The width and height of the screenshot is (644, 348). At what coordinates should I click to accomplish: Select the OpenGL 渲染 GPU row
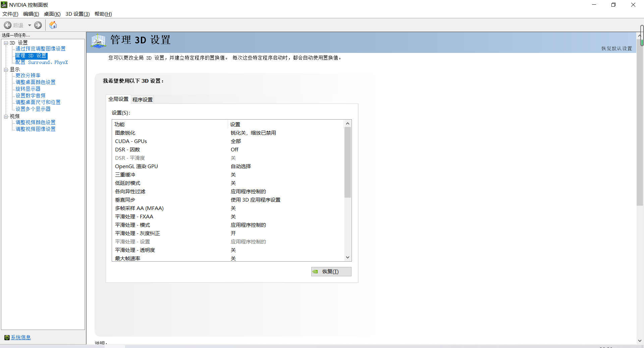click(x=228, y=166)
